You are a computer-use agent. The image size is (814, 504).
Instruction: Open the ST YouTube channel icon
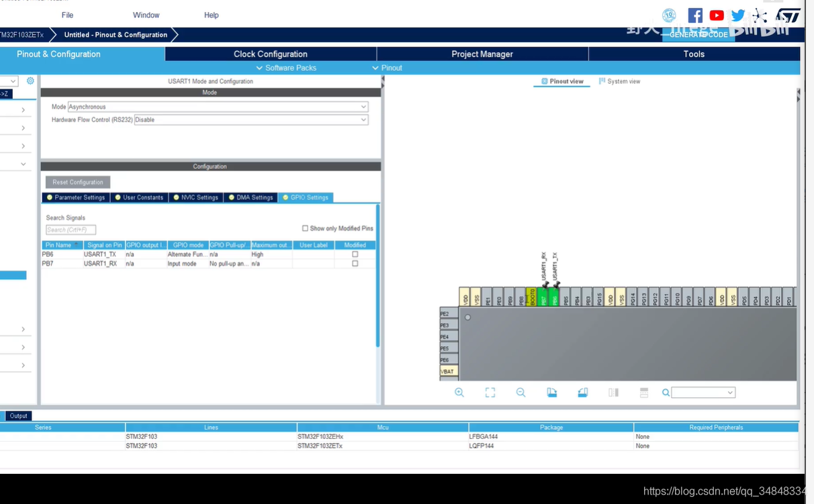coord(717,15)
